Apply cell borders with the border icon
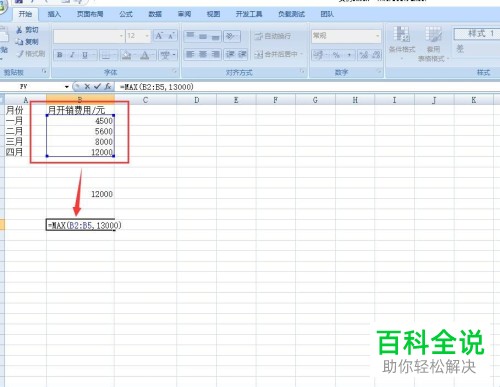 (106, 55)
